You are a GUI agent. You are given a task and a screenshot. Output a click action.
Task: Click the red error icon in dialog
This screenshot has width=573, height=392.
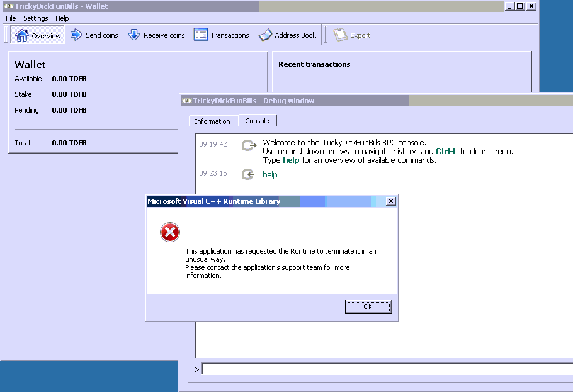(x=170, y=232)
